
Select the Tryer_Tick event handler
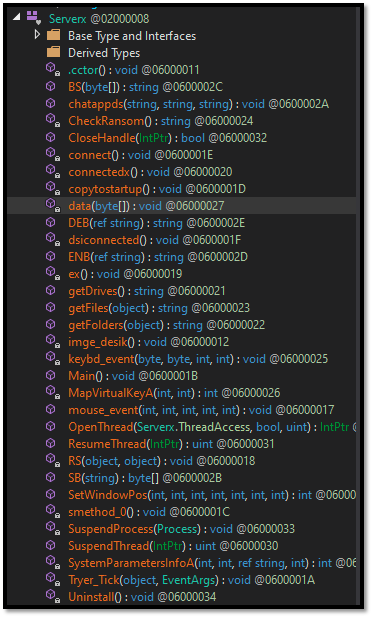click(191, 580)
